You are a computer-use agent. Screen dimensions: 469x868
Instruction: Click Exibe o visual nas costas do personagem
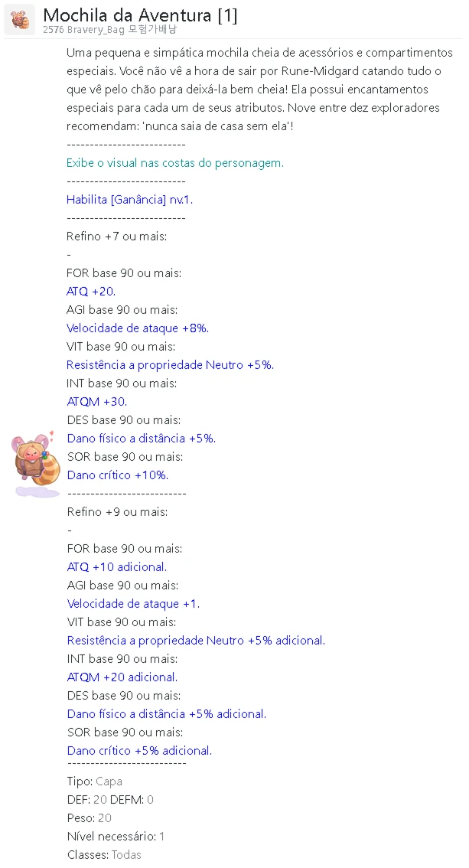(174, 163)
